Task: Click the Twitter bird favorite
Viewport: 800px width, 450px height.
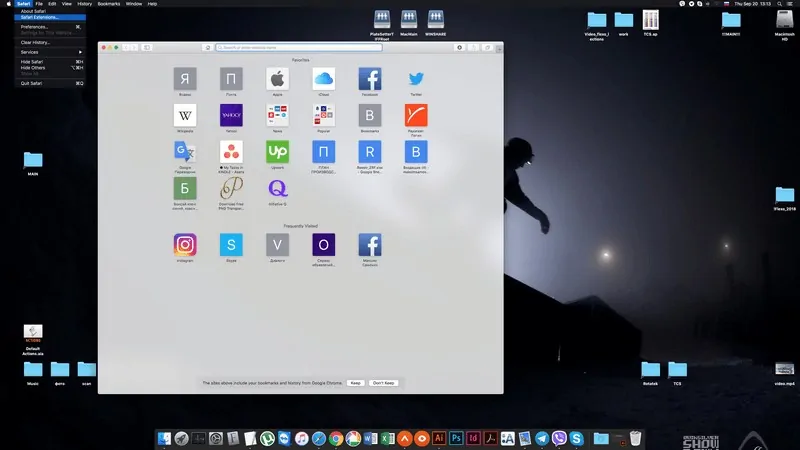Action: (x=416, y=79)
